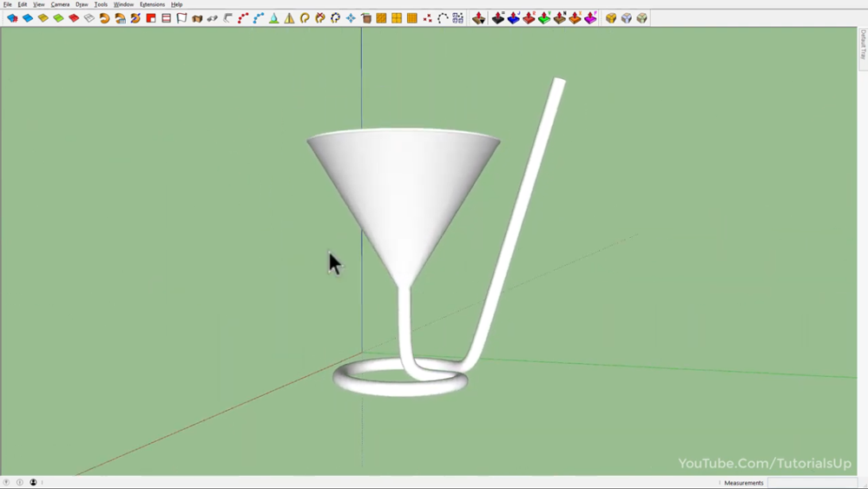Click the yellow cube icon in toolbar
This screenshot has width=868, height=489.
point(611,18)
